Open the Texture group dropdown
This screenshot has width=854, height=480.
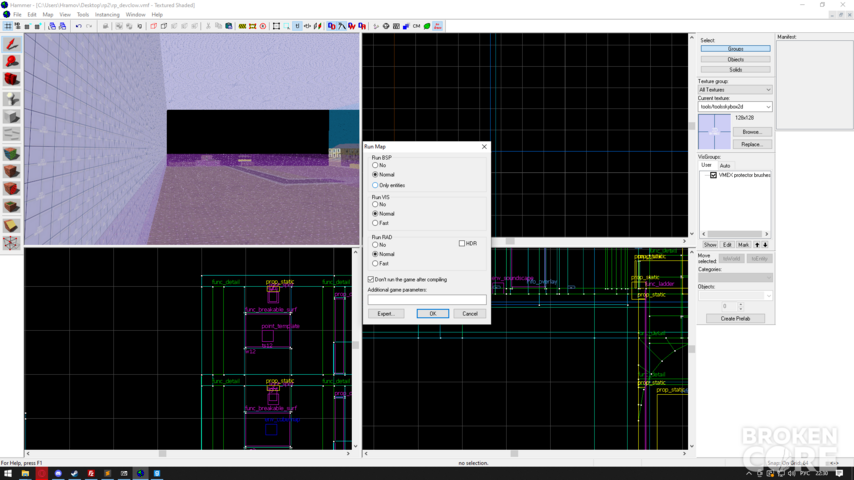click(x=735, y=89)
